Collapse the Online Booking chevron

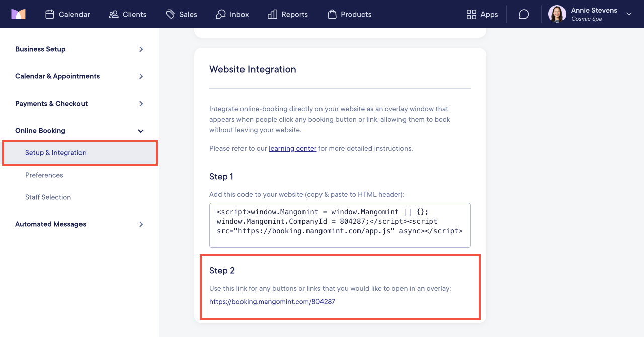click(x=141, y=131)
